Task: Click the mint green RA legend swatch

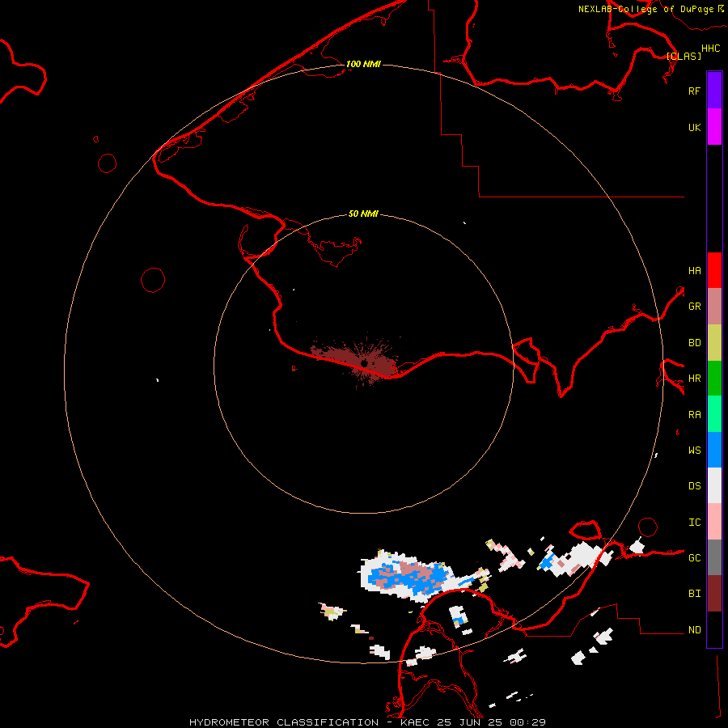Action: point(714,414)
